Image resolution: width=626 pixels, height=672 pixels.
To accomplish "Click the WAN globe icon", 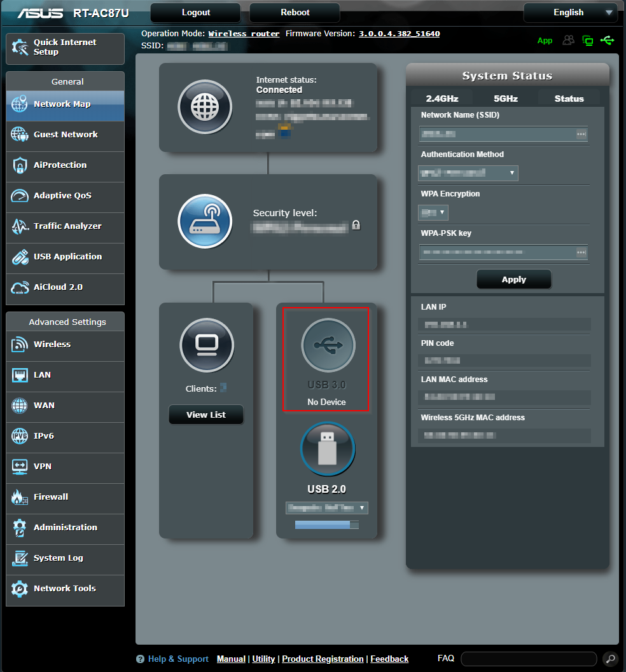I will (x=20, y=406).
